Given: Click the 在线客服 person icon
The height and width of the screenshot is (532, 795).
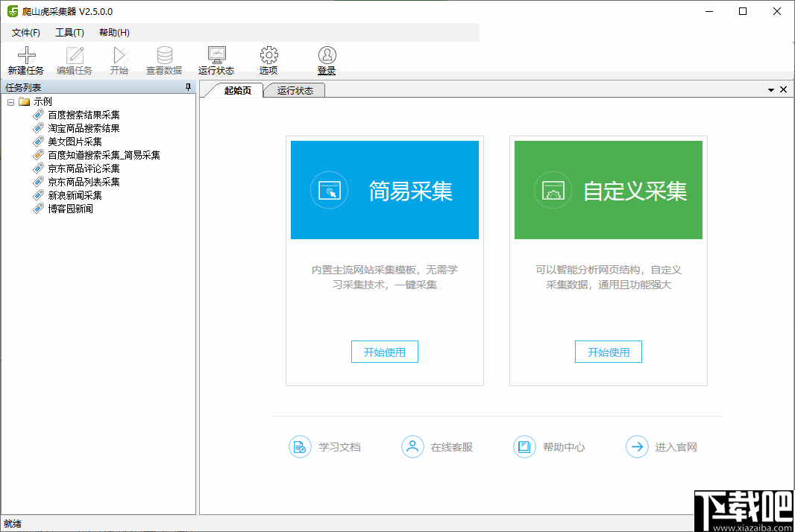Looking at the screenshot, I should (412, 447).
